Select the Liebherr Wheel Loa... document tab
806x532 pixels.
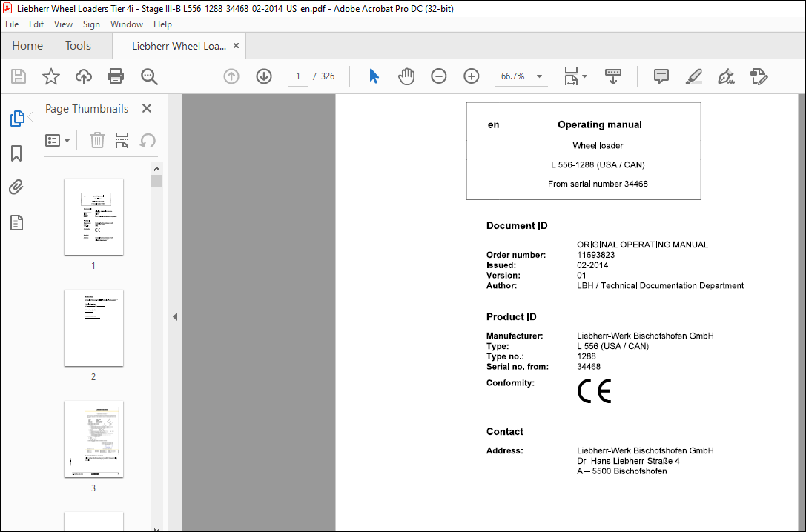tap(179, 46)
